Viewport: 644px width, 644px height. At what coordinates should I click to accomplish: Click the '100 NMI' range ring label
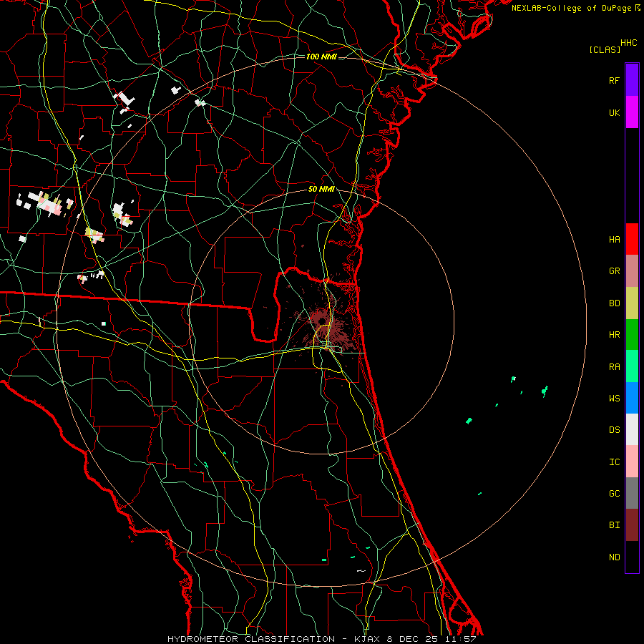[321, 57]
